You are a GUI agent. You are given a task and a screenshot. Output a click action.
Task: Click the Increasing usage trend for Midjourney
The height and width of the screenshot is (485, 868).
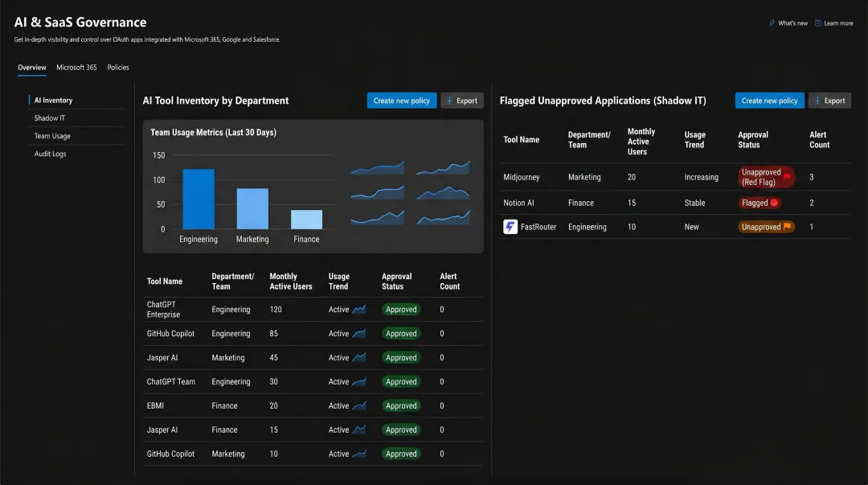701,177
